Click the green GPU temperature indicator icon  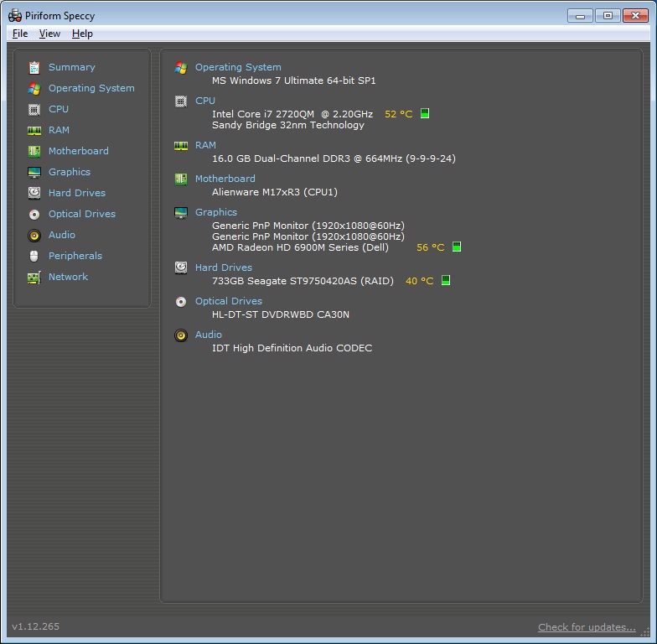[456, 247]
